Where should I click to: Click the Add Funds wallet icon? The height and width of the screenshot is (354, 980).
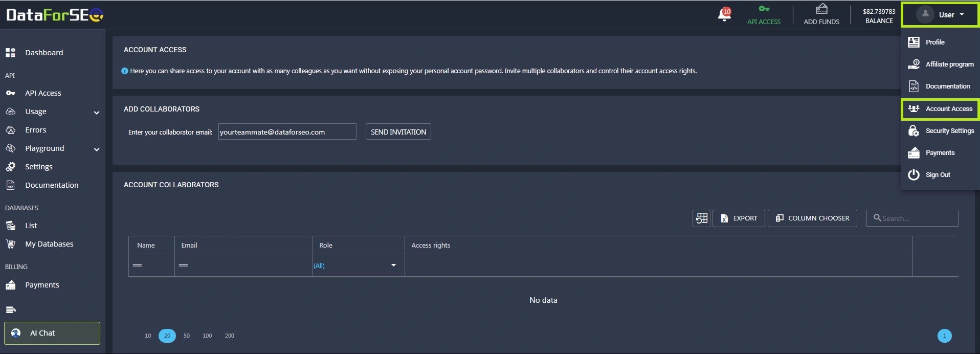pyautogui.click(x=821, y=9)
